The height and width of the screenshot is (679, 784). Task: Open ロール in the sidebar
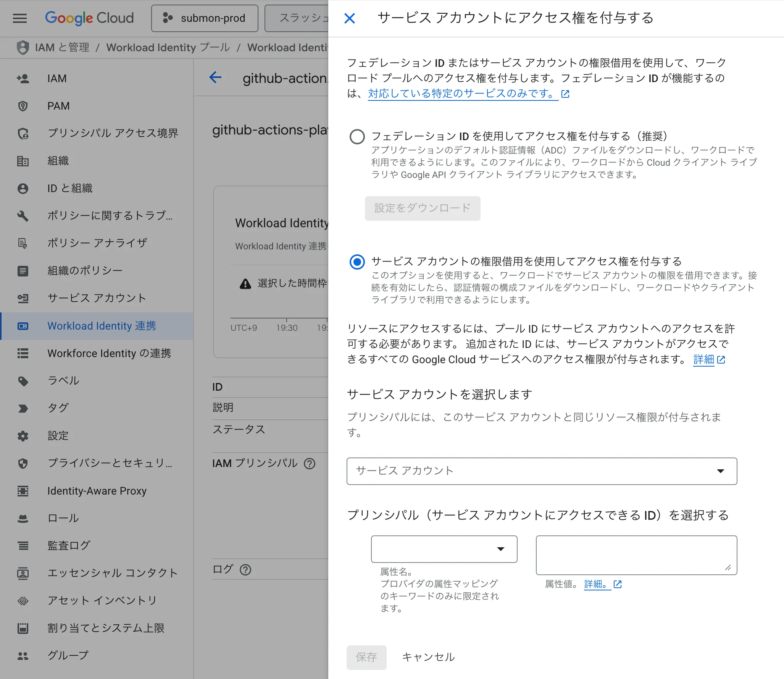[x=97, y=518]
